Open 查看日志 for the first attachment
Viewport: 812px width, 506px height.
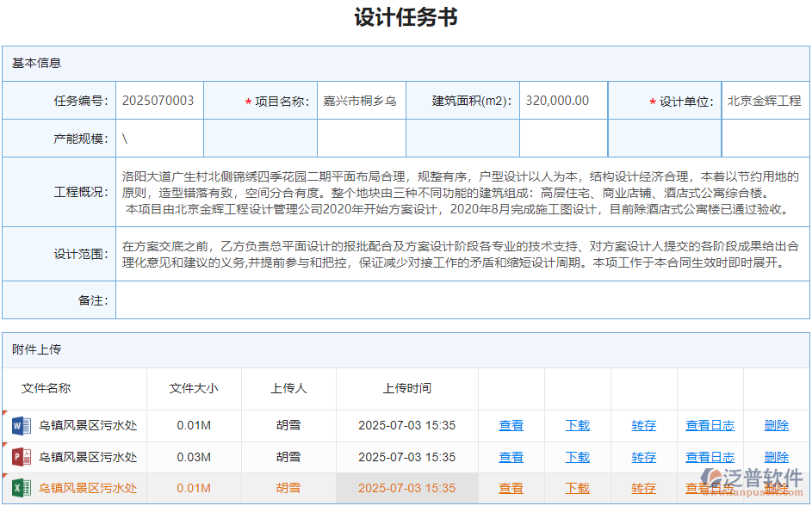tap(709, 425)
